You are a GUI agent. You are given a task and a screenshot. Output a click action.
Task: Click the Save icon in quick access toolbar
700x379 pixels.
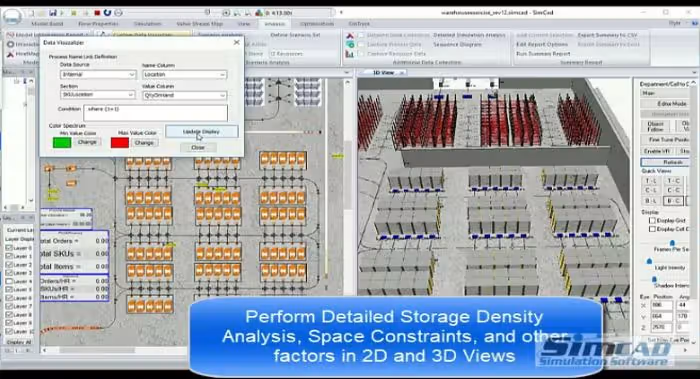[53, 13]
